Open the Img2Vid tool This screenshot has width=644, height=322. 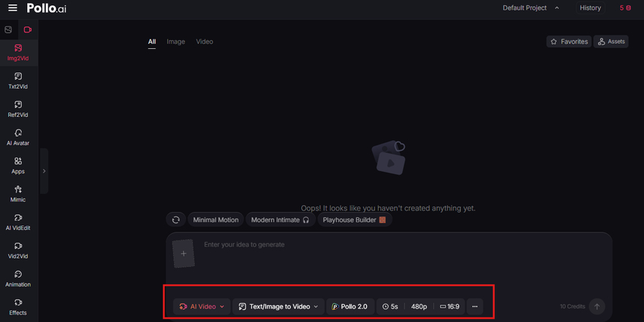tap(18, 53)
